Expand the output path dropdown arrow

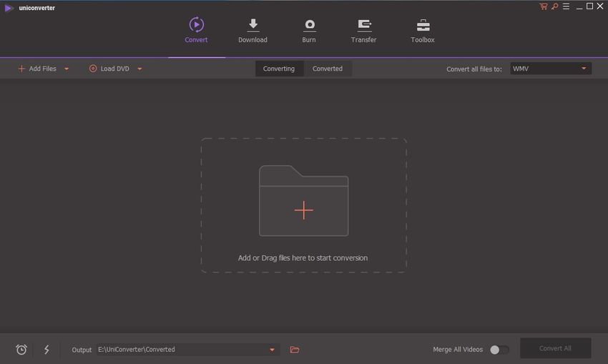[272, 350]
